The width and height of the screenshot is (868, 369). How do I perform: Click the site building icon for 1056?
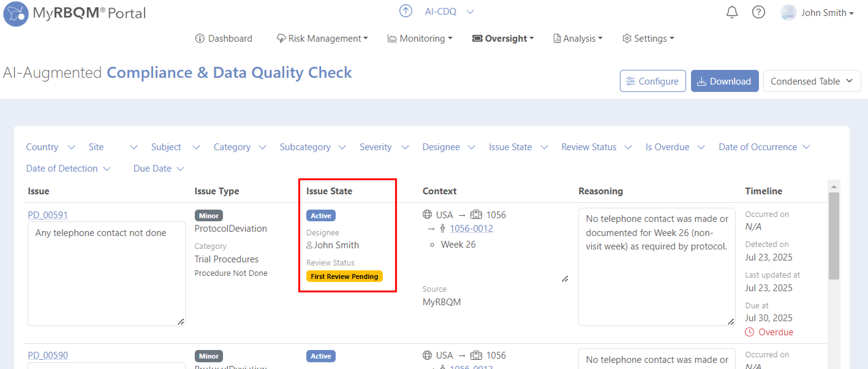476,215
